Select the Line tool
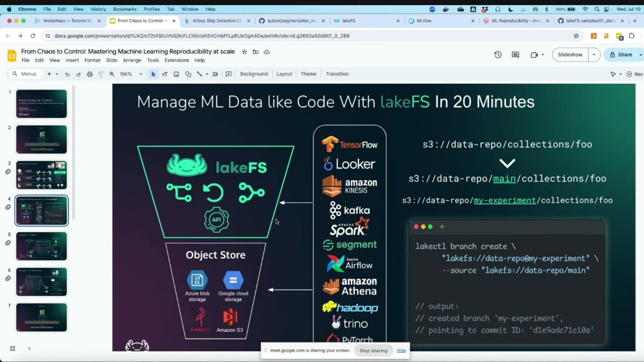 pos(199,74)
